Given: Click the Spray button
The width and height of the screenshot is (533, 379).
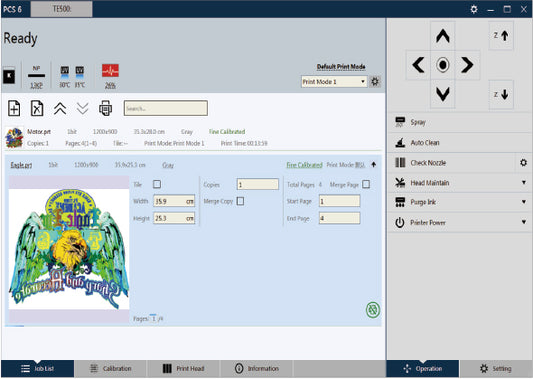Looking at the screenshot, I should click(x=459, y=122).
